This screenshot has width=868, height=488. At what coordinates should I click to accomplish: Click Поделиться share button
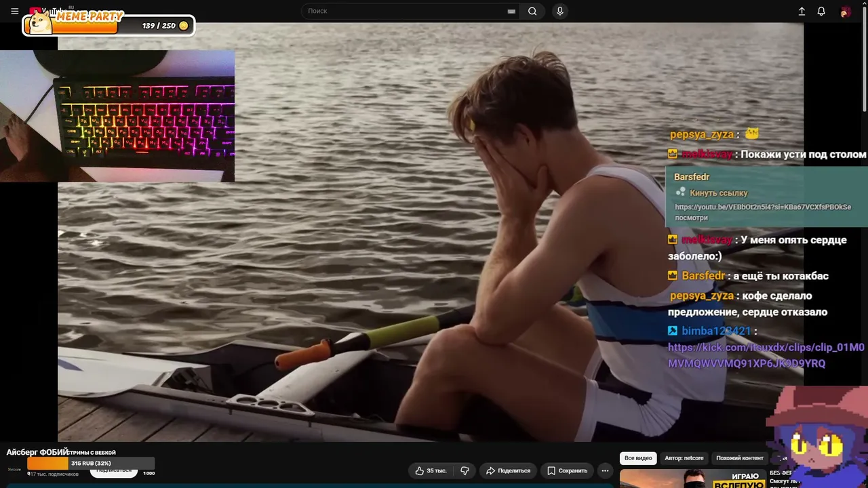pyautogui.click(x=509, y=470)
